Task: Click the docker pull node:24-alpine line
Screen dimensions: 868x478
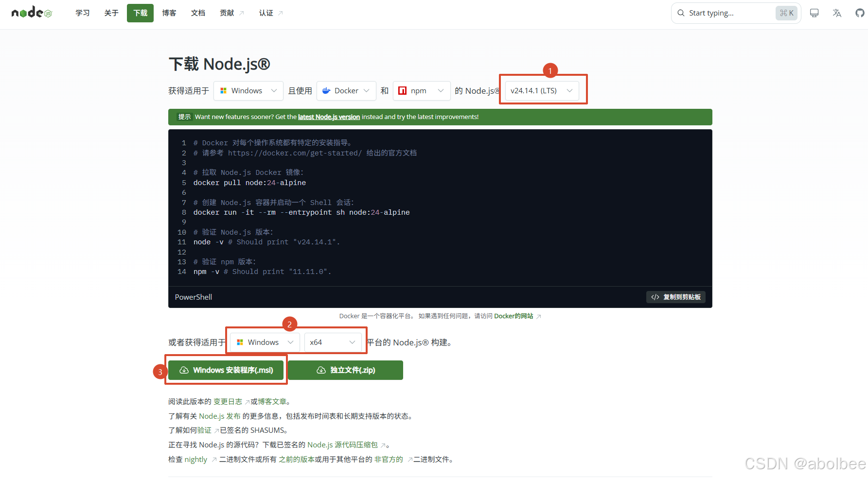Action: click(249, 183)
